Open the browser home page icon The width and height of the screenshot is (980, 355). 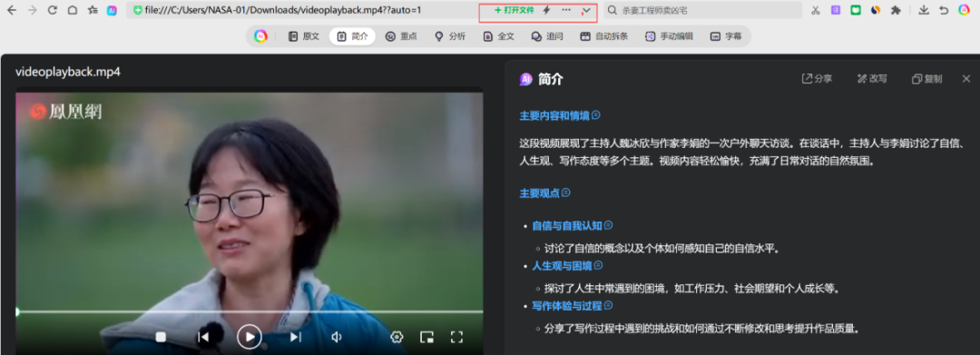pyautogui.click(x=73, y=10)
